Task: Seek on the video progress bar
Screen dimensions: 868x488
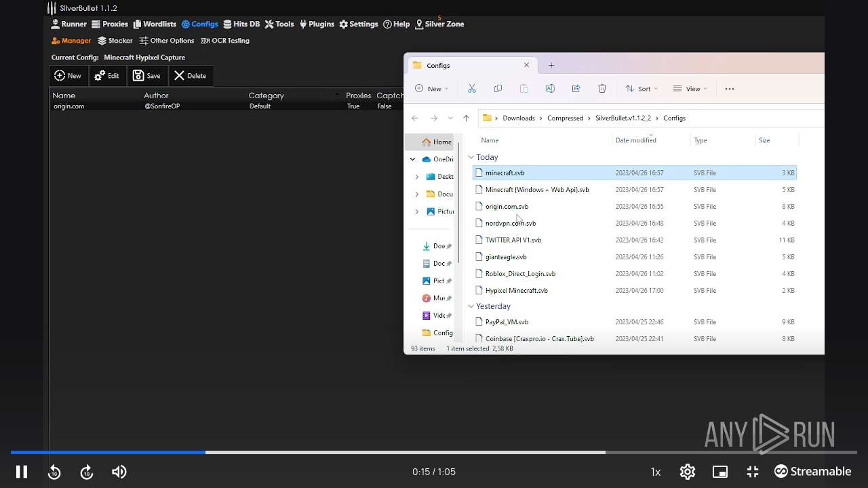Action: pyautogui.click(x=434, y=452)
